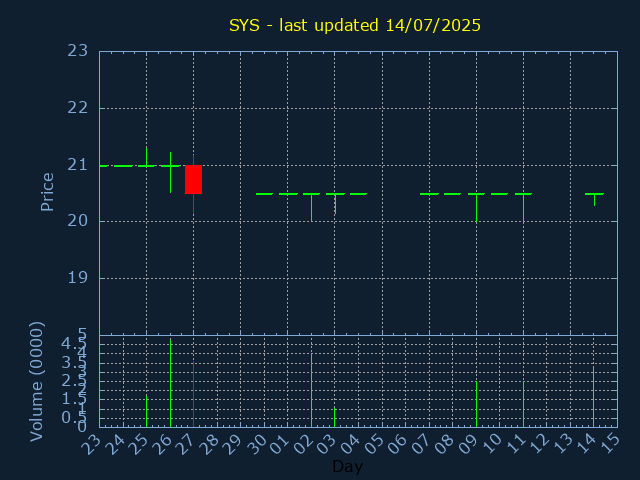Click the price axis label 20

pyautogui.click(x=78, y=221)
